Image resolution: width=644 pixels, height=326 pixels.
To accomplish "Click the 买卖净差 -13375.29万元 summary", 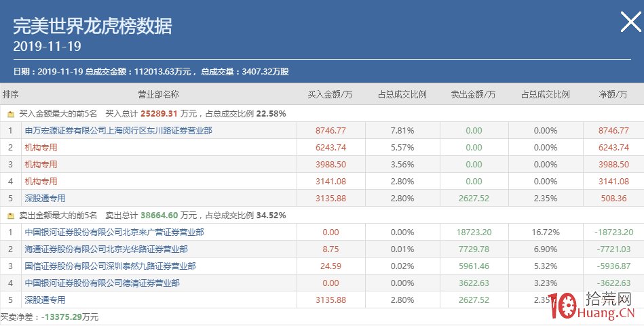I will 50,317.
